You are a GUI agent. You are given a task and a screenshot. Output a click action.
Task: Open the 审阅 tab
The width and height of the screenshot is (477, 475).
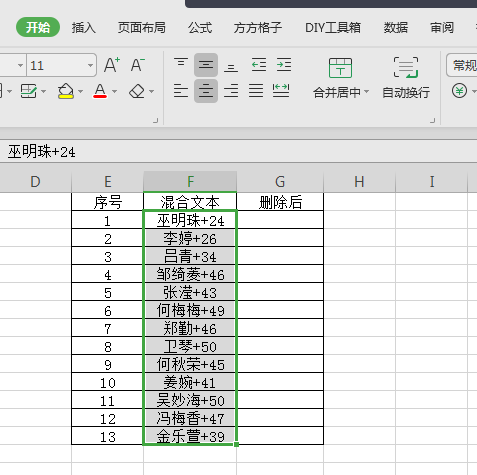pos(442,28)
